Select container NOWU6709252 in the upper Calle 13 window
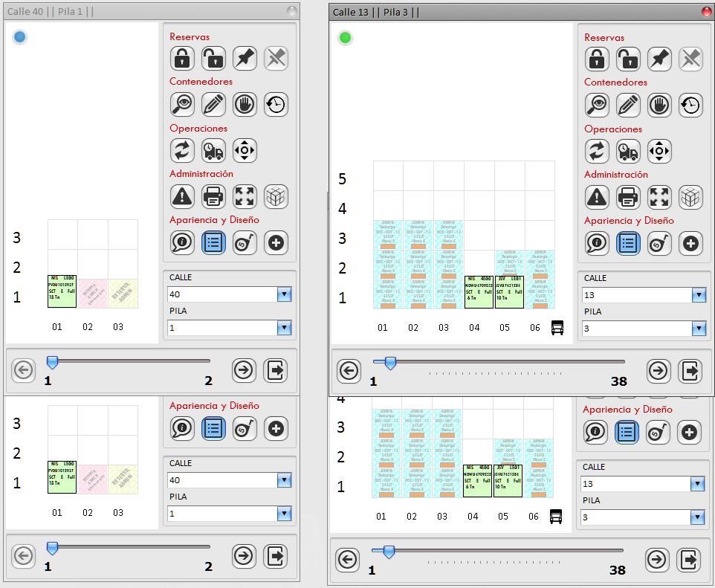This screenshot has width=715, height=588. click(479, 292)
